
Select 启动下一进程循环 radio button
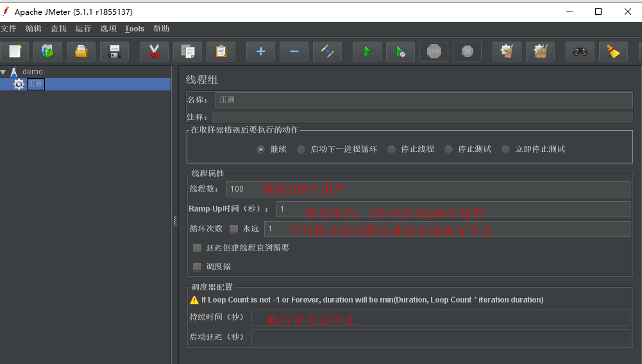pos(301,149)
